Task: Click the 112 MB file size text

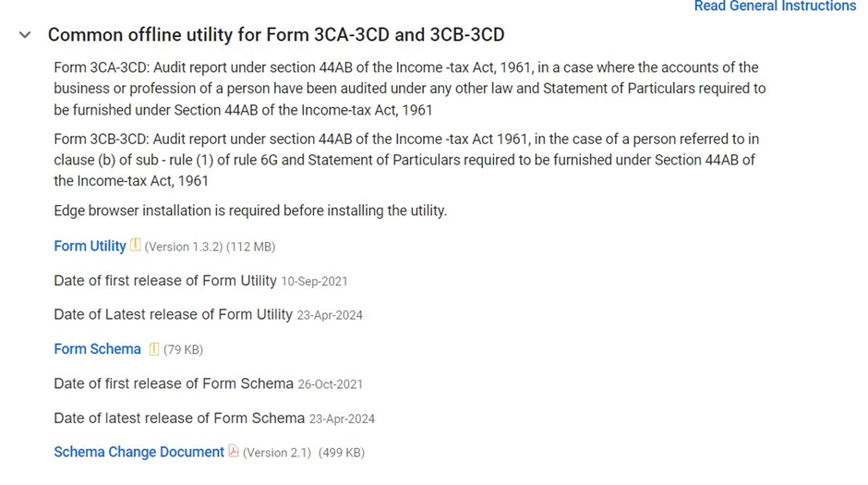Action: [251, 247]
